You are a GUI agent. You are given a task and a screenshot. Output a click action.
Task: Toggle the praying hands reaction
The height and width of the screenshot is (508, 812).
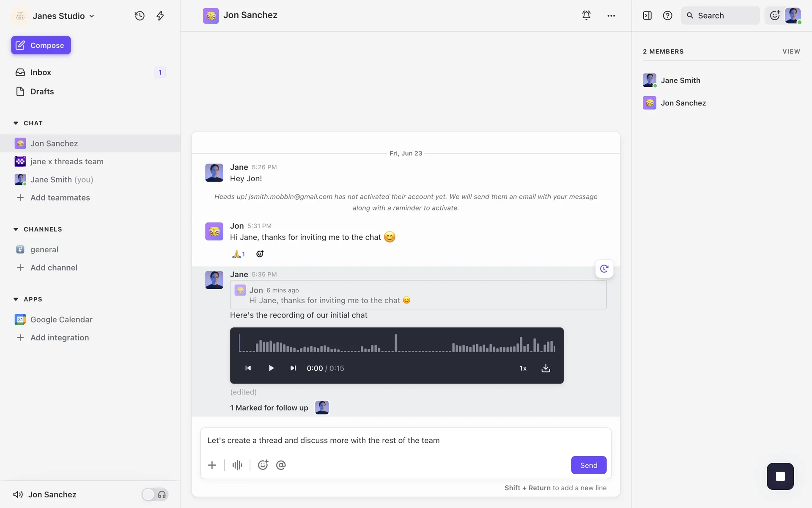[x=239, y=254]
